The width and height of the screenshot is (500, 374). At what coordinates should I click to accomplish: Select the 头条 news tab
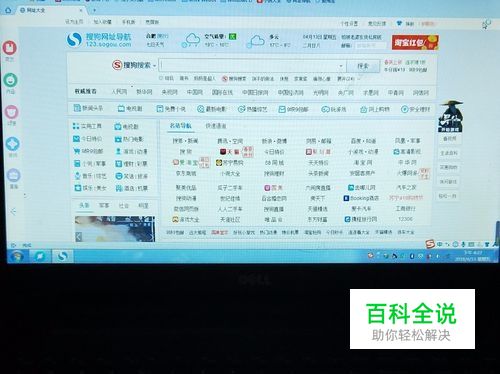(x=84, y=205)
